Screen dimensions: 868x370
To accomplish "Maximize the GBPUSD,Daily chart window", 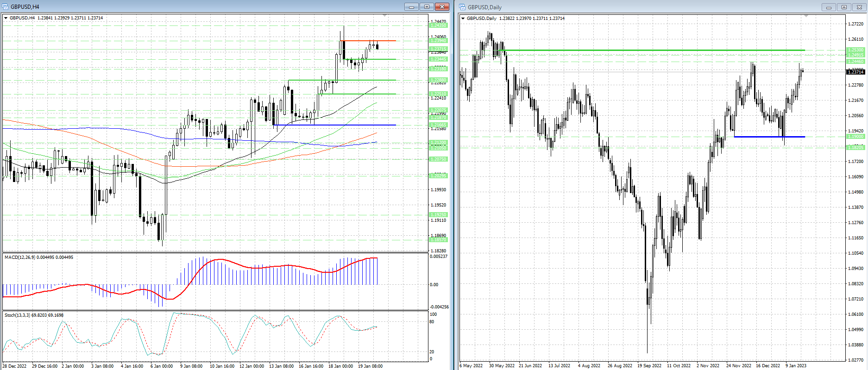I will click(844, 7).
